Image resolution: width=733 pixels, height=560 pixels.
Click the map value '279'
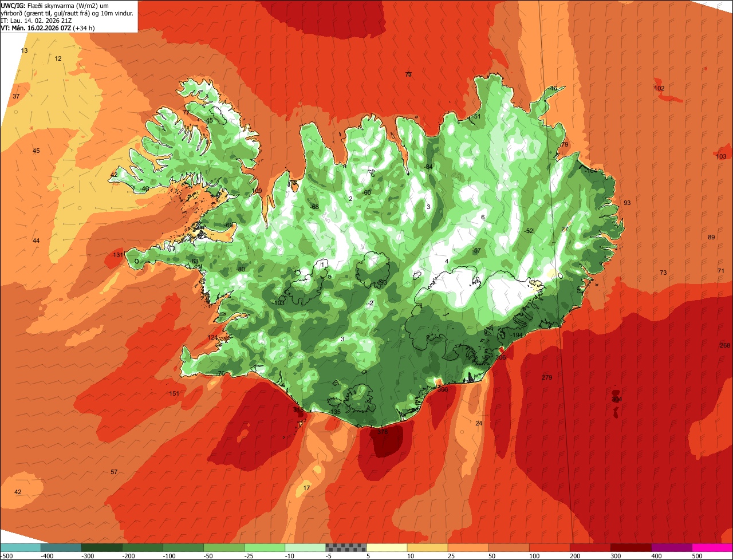pos(547,377)
